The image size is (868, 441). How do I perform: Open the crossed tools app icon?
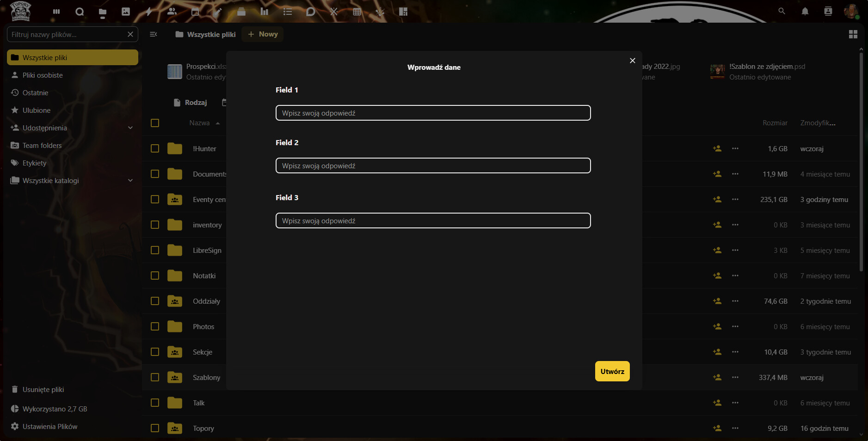[x=334, y=12]
